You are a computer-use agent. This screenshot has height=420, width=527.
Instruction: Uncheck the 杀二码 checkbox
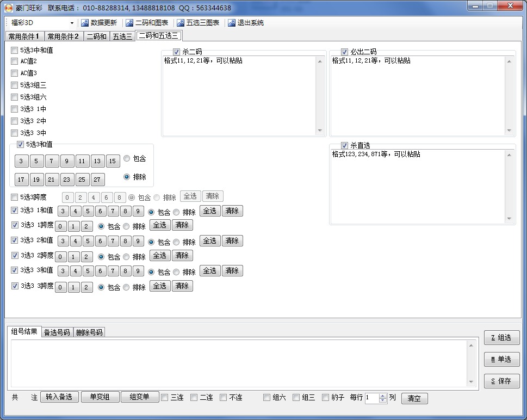pos(176,52)
